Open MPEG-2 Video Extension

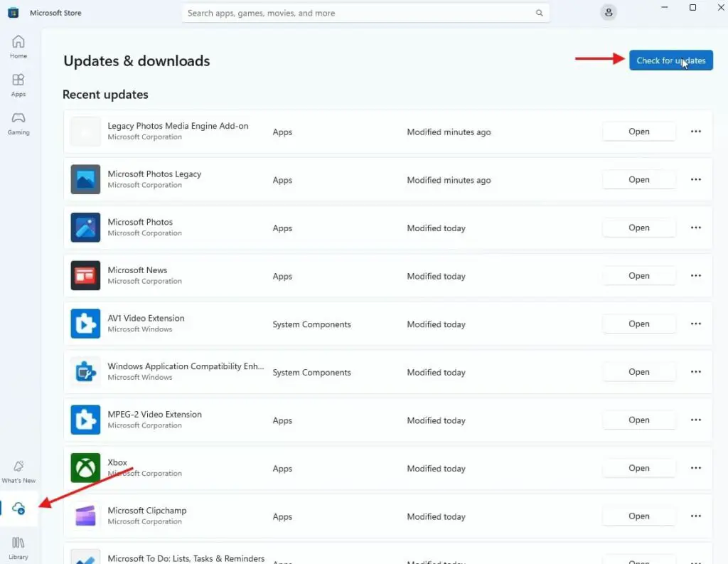pos(638,420)
